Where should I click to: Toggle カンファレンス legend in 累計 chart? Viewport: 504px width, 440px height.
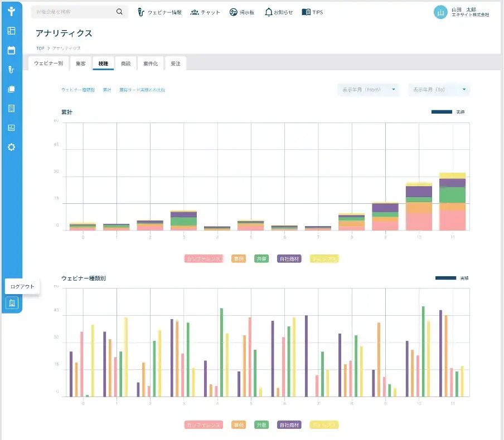(203, 259)
